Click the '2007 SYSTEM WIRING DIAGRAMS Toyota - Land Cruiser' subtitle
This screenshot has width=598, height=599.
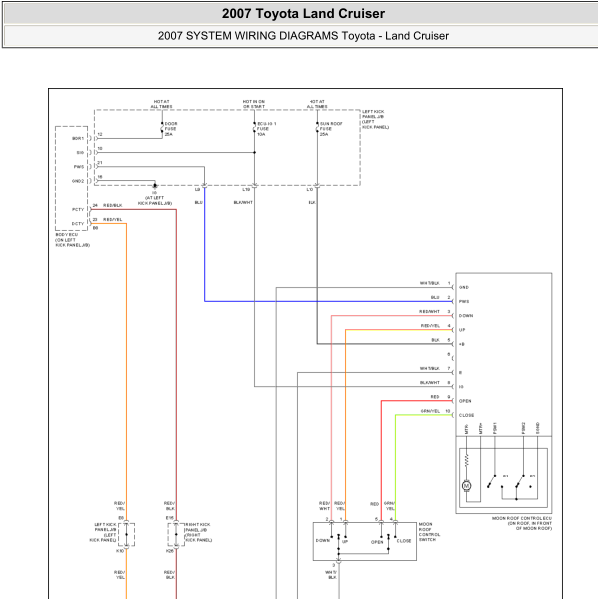(303, 36)
